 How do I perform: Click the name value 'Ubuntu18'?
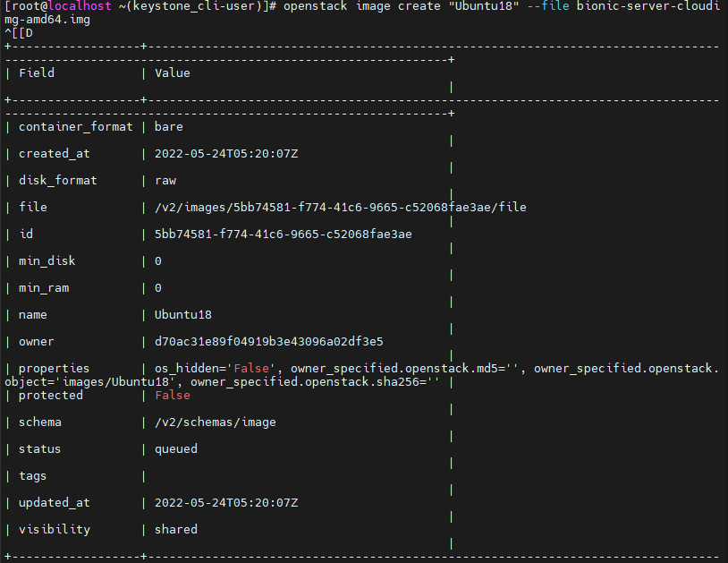183,315
